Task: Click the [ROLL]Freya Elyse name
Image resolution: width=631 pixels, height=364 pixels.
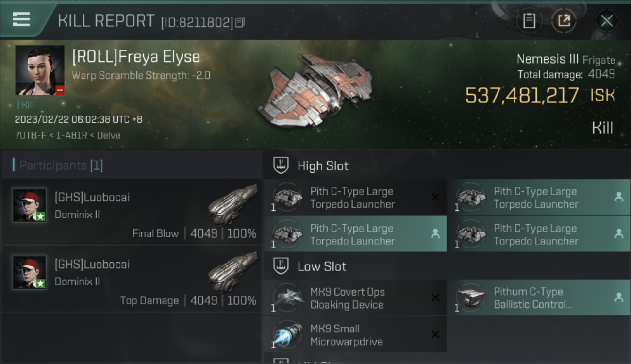Action: (x=136, y=57)
